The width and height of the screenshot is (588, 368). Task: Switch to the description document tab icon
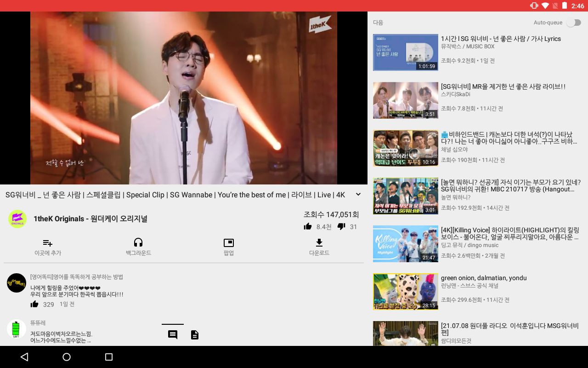point(195,335)
